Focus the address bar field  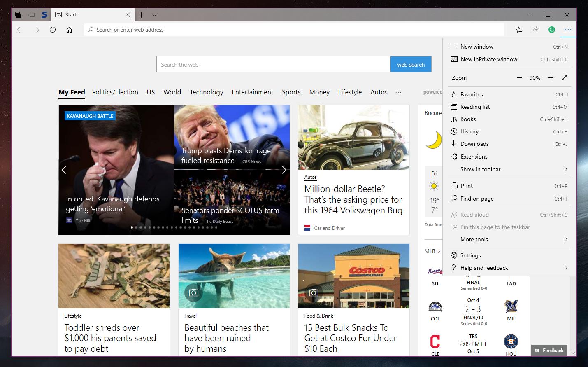[294, 30]
